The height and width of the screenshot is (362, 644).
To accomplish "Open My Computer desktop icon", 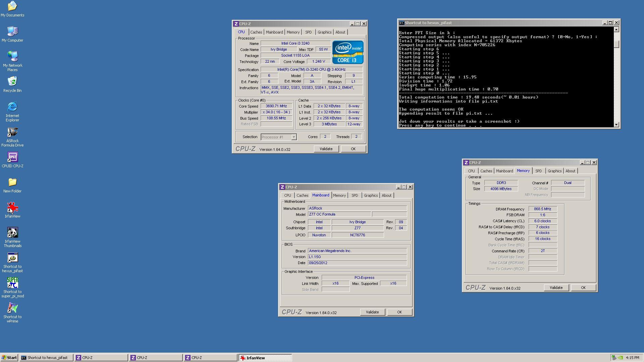I will tap(12, 34).
